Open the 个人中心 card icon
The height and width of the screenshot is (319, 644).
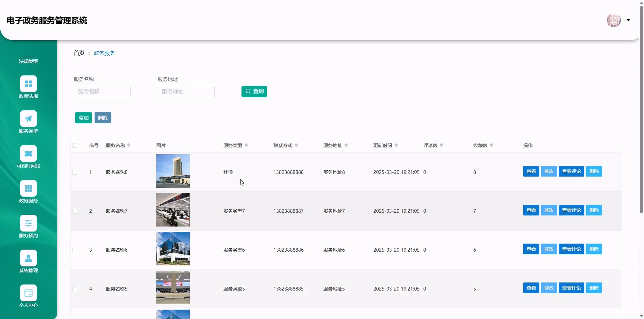[28, 293]
